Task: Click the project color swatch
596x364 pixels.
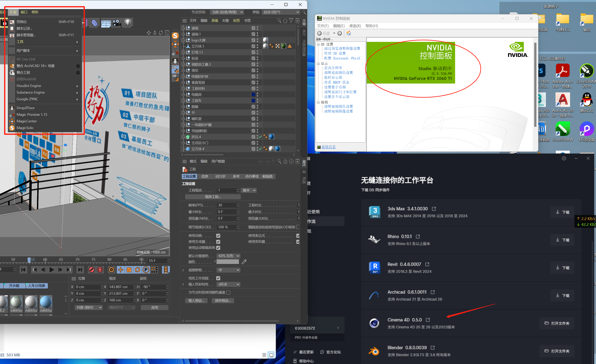Action: [x=228, y=262]
